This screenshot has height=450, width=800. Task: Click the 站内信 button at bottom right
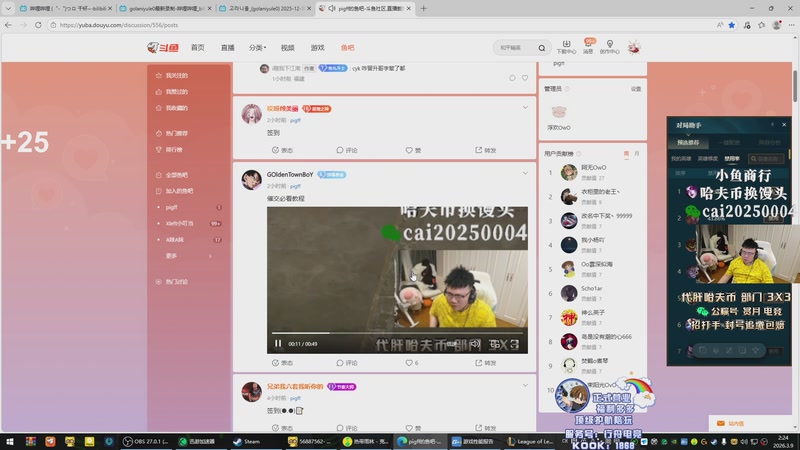click(x=731, y=423)
